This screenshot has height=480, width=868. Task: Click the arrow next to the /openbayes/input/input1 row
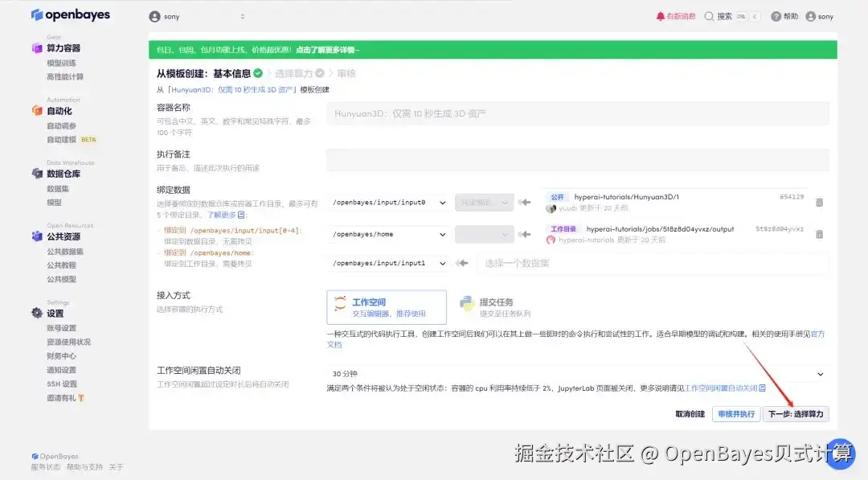[461, 263]
